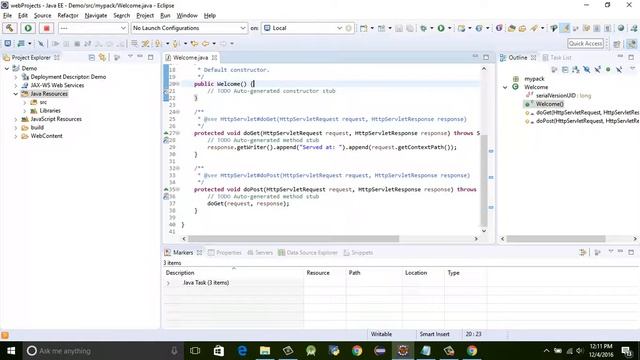Screen dimensions: 640x360
Task: Toggle Sort alphabetically in Outline
Action: coord(576,70)
